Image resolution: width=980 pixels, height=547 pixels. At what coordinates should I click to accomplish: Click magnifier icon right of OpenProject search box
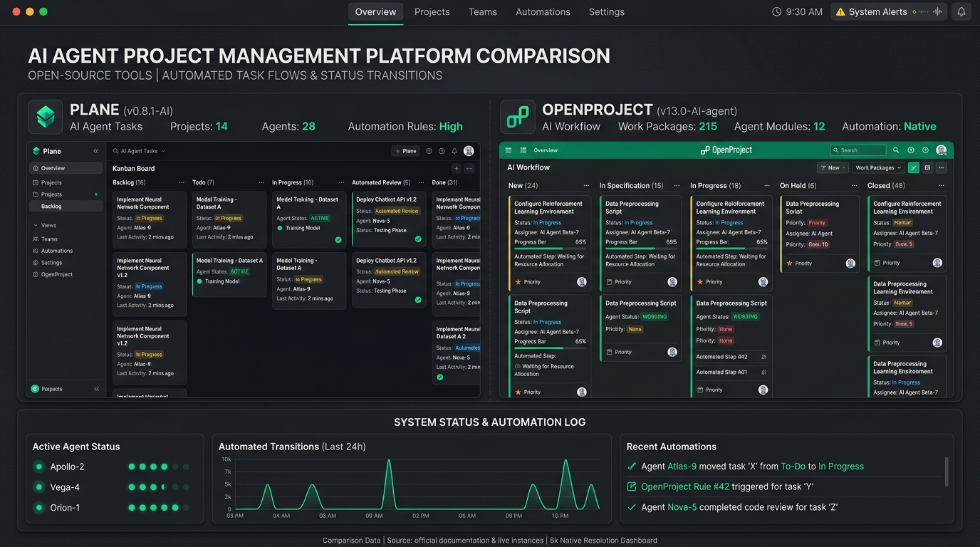click(896, 150)
